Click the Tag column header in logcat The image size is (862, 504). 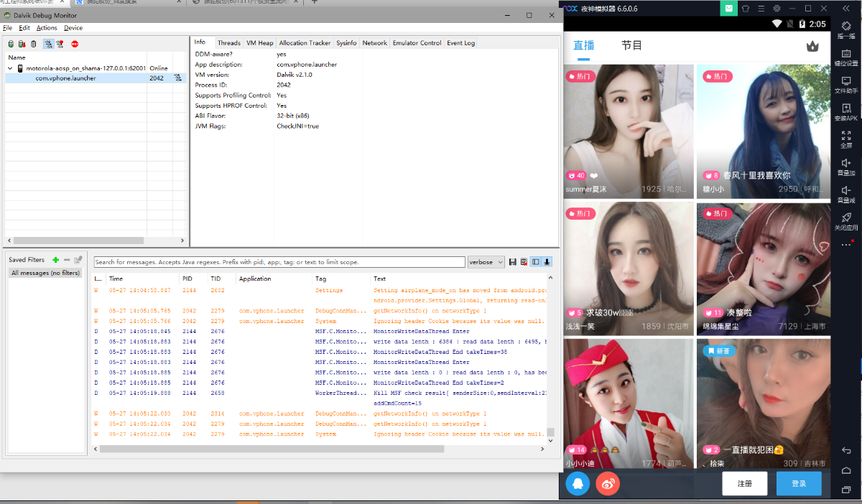pyautogui.click(x=341, y=279)
